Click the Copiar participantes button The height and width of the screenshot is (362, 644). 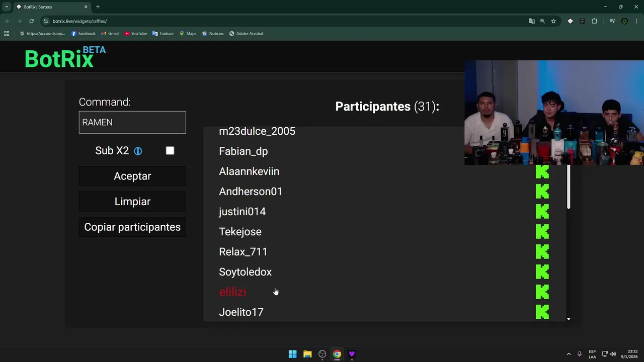point(132,227)
